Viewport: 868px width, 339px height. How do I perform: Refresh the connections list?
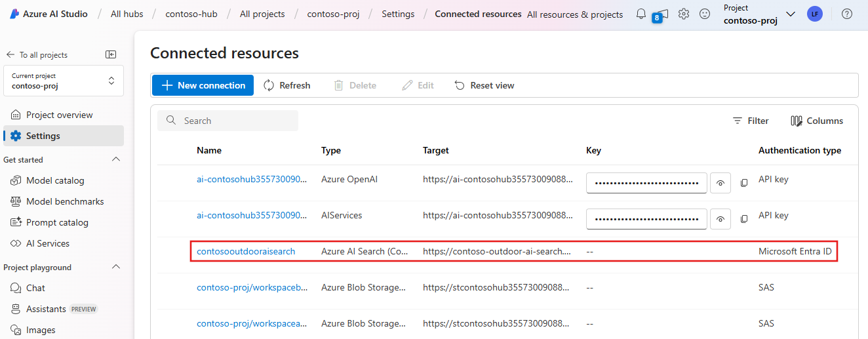[286, 85]
